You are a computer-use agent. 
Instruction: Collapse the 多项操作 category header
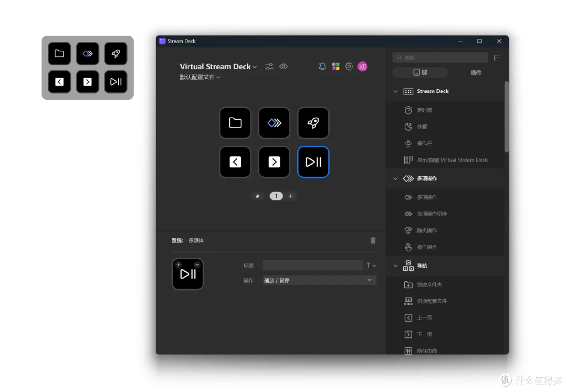tap(396, 178)
